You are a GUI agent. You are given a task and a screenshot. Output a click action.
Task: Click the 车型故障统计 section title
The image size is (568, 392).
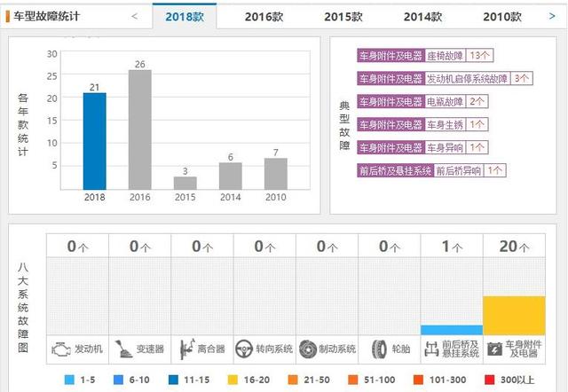pyautogui.click(x=46, y=16)
